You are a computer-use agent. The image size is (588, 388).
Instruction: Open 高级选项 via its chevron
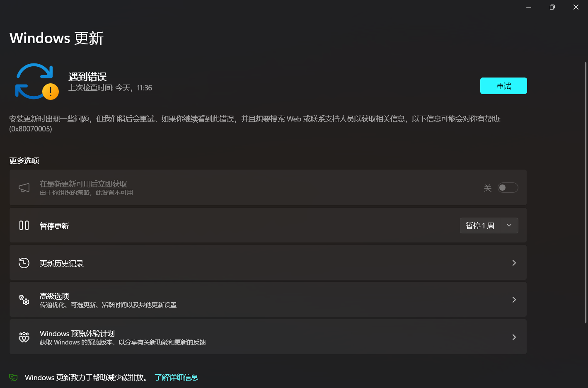[514, 300]
